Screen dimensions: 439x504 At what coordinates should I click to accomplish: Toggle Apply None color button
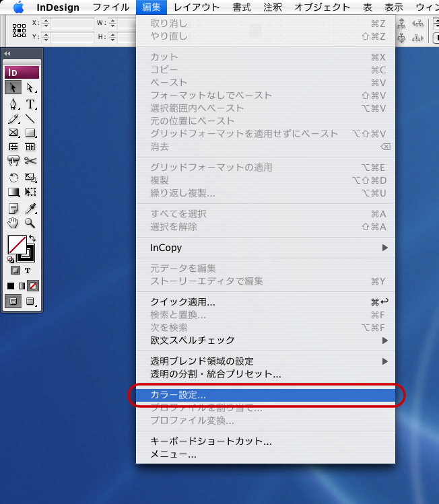pyautogui.click(x=32, y=285)
